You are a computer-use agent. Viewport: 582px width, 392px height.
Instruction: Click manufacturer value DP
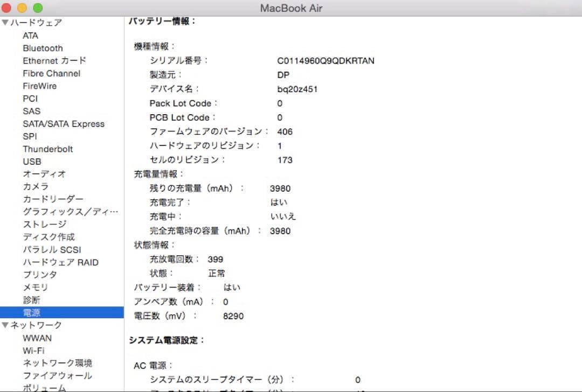(x=283, y=75)
